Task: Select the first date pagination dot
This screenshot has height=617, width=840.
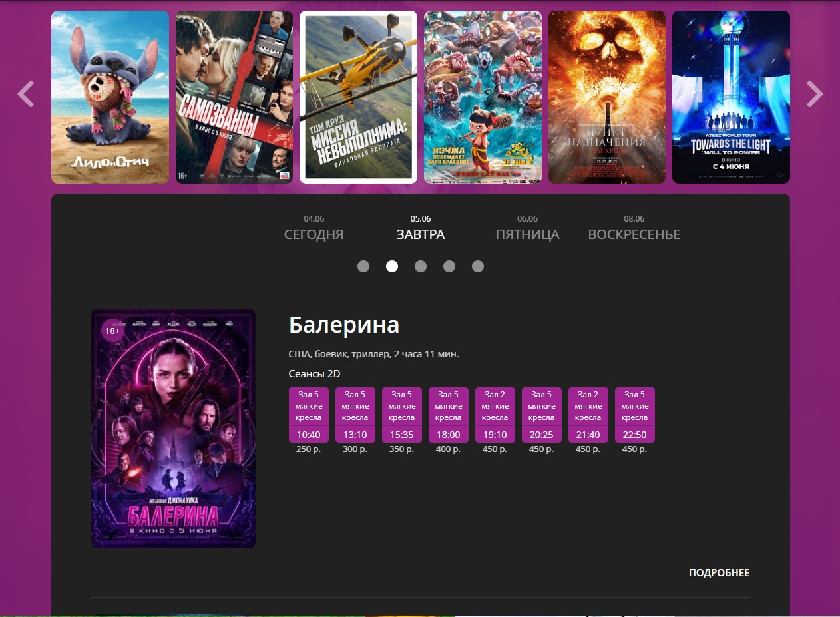Action: (363, 266)
